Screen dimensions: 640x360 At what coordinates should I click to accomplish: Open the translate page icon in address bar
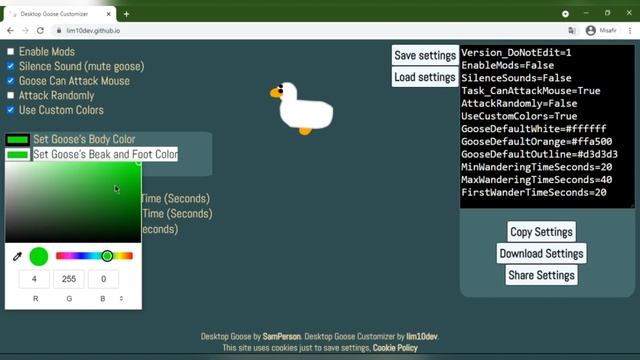pos(572,31)
